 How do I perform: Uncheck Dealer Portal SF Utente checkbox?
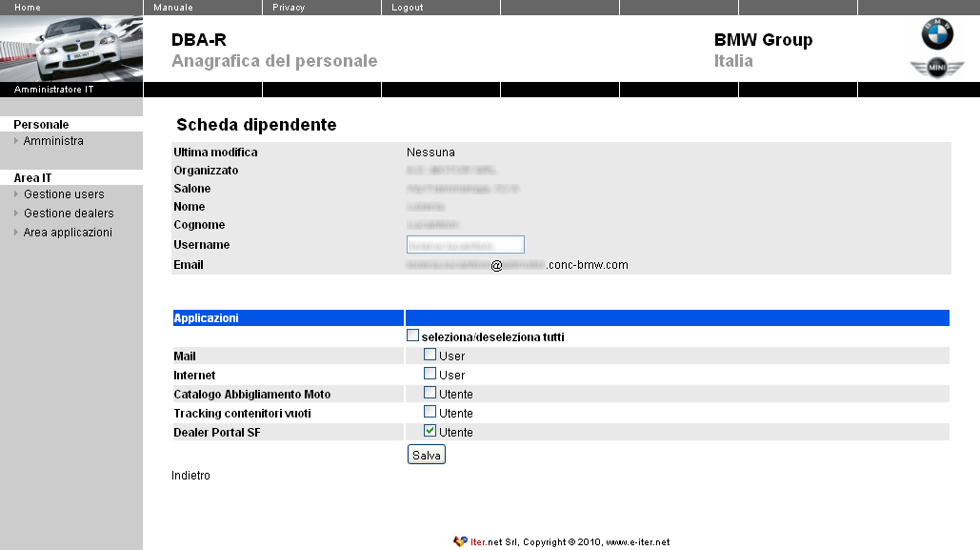430,431
